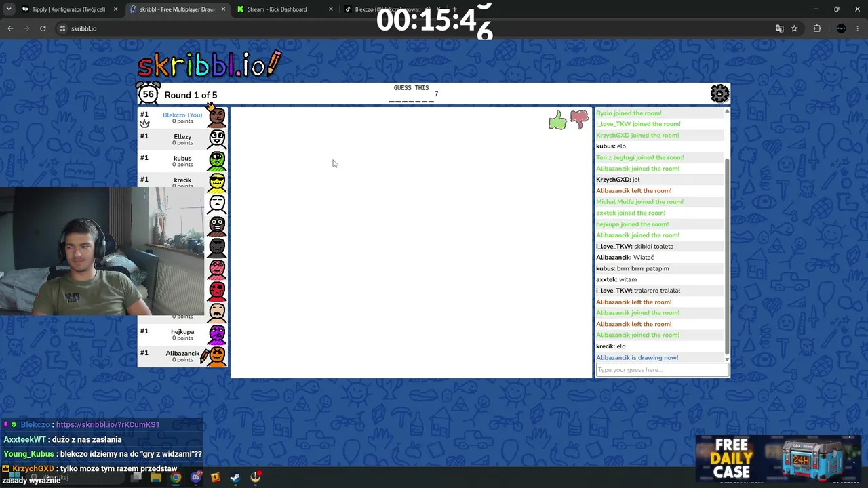Click 'Ten z żeglugi joined the room!' message
The height and width of the screenshot is (488, 868).
coord(639,157)
